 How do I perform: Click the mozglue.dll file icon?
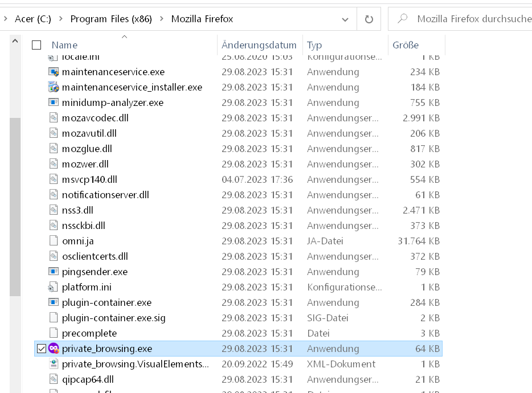[54, 149]
